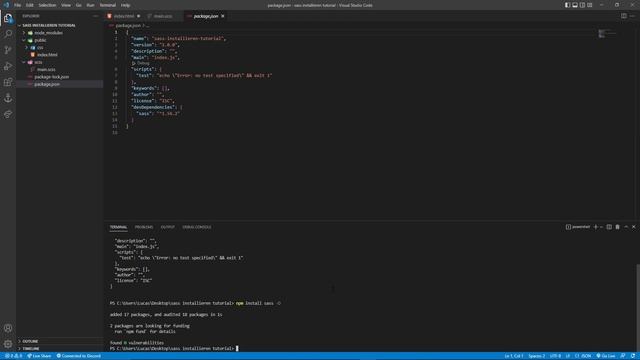Click Ln 1, Col 1 cursor position
This screenshot has height=360, width=640.
tap(514, 356)
